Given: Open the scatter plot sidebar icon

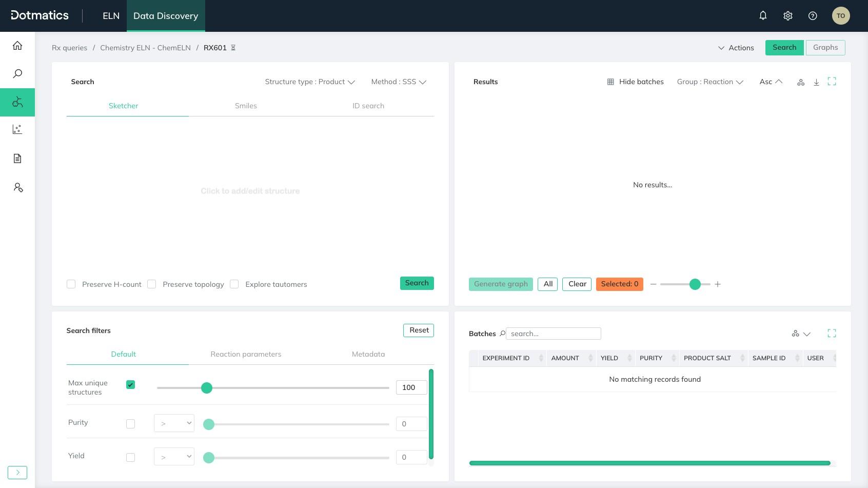Looking at the screenshot, I should point(17,129).
